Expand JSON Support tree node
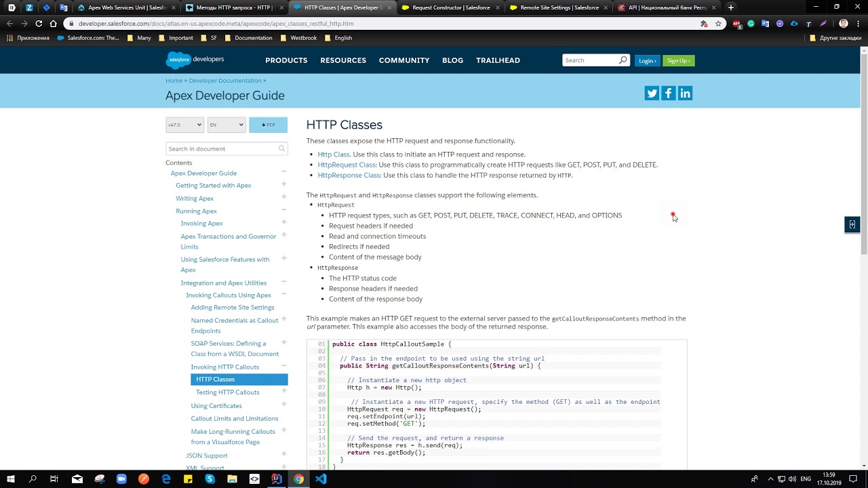Screen dimensions: 868x488 (283, 455)
